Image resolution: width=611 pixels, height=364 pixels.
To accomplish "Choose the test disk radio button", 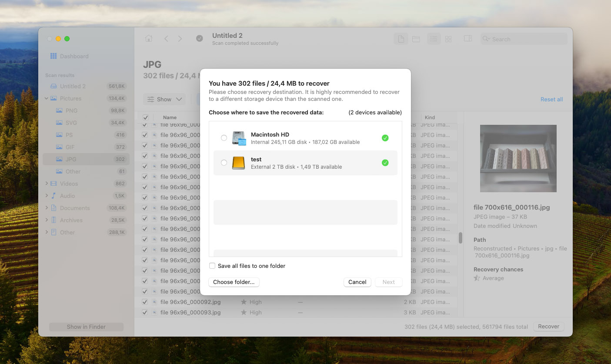I will point(224,163).
